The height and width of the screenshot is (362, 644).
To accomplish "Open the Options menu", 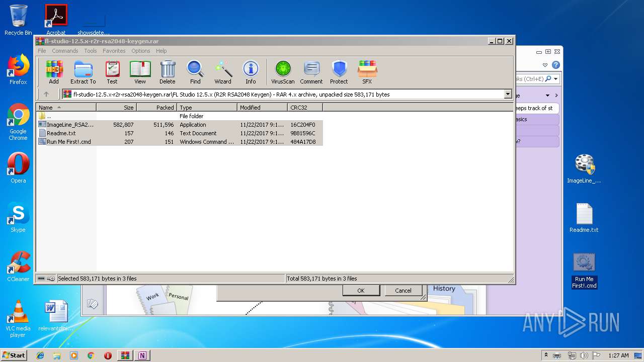I will tap(141, 51).
